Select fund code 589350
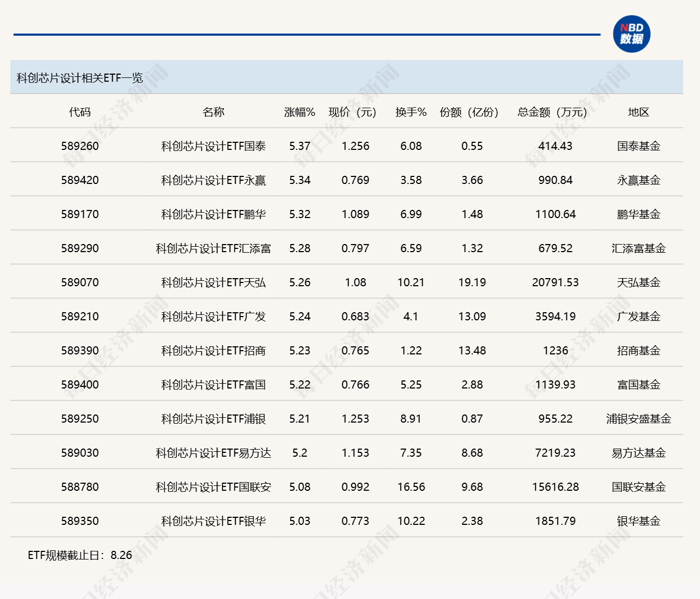 [80, 521]
